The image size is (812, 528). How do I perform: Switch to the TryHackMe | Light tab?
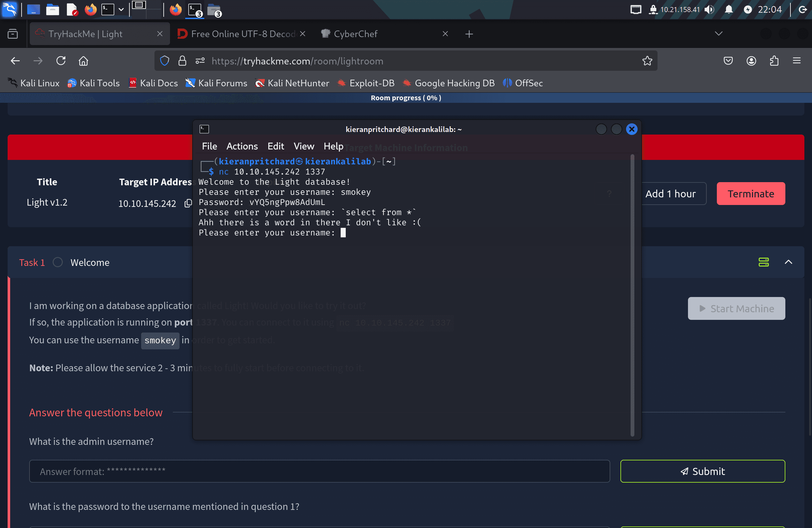pos(100,34)
